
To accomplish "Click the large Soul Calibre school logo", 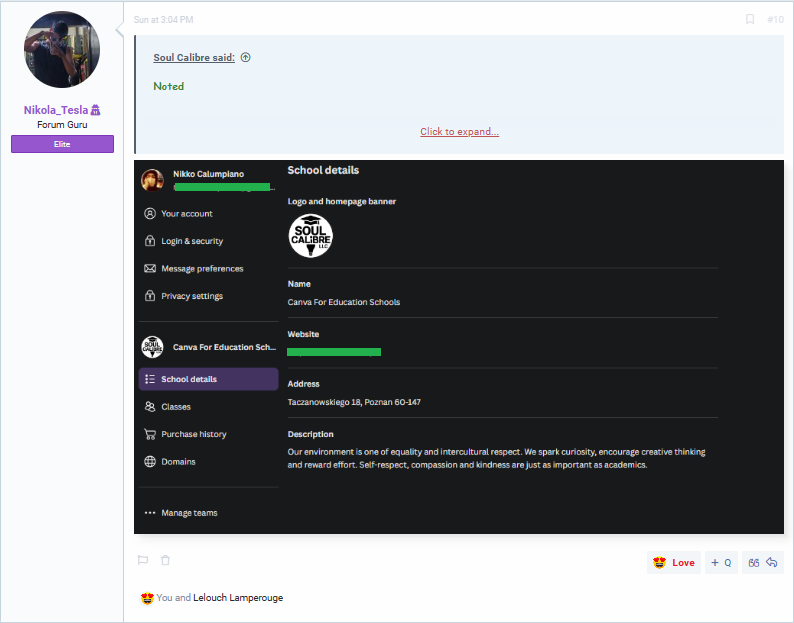I will 310,236.
